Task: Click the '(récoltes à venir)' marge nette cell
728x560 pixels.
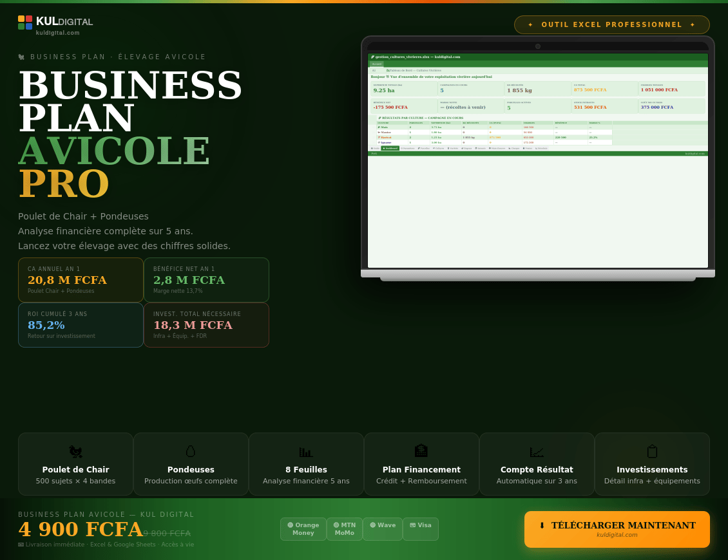Action: pos(463,107)
